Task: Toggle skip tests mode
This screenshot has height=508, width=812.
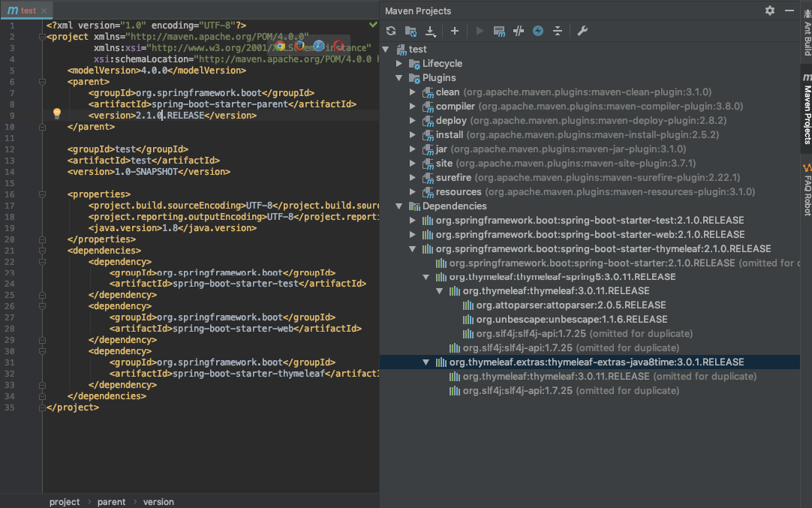Action: click(x=519, y=31)
